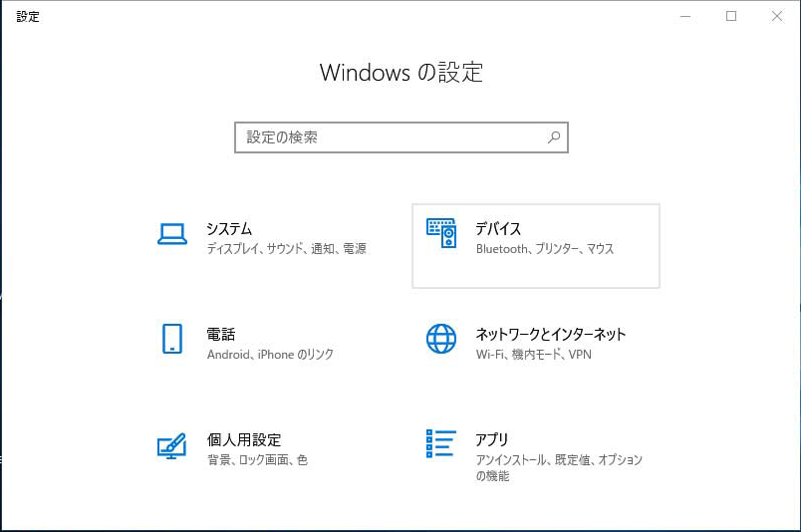Image resolution: width=801 pixels, height=532 pixels.
Task: Select the 'Android、iPhone のリンク' description
Action: (x=270, y=355)
